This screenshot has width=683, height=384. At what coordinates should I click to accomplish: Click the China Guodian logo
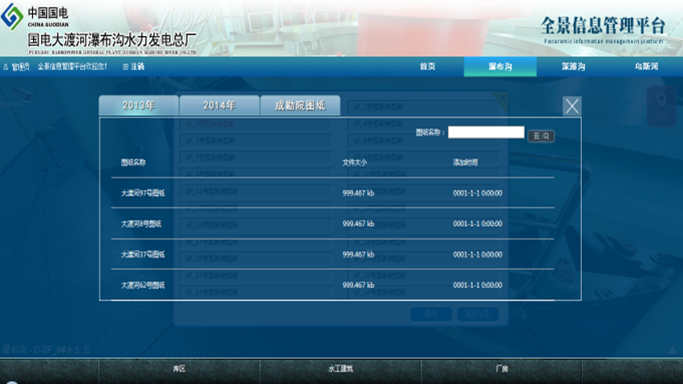pos(12,17)
